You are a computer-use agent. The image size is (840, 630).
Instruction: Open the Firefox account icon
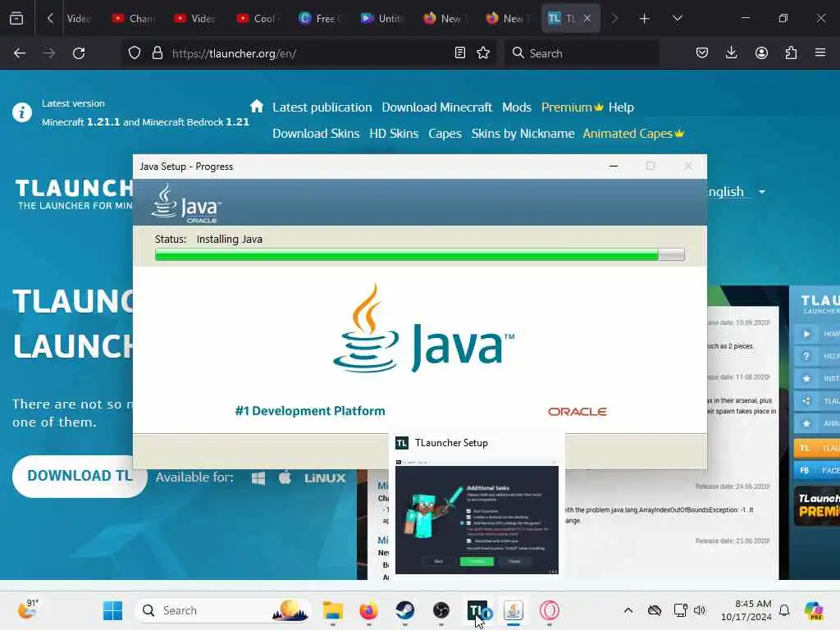click(x=761, y=53)
